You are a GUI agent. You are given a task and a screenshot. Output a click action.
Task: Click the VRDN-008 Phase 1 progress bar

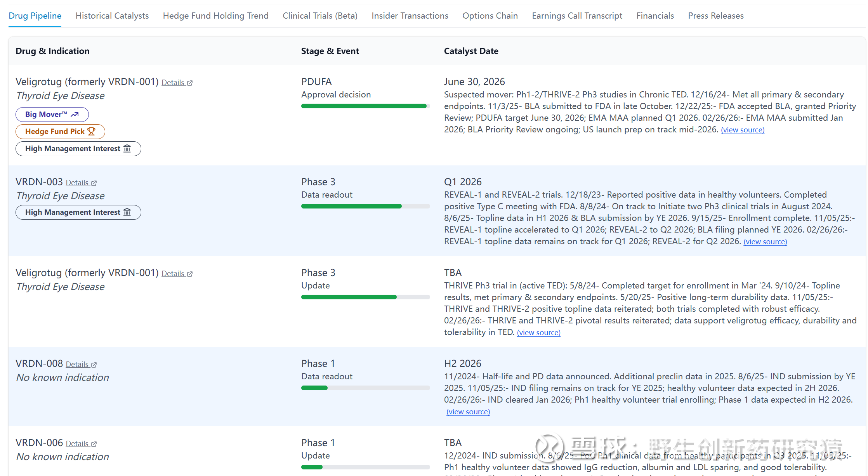click(x=365, y=388)
